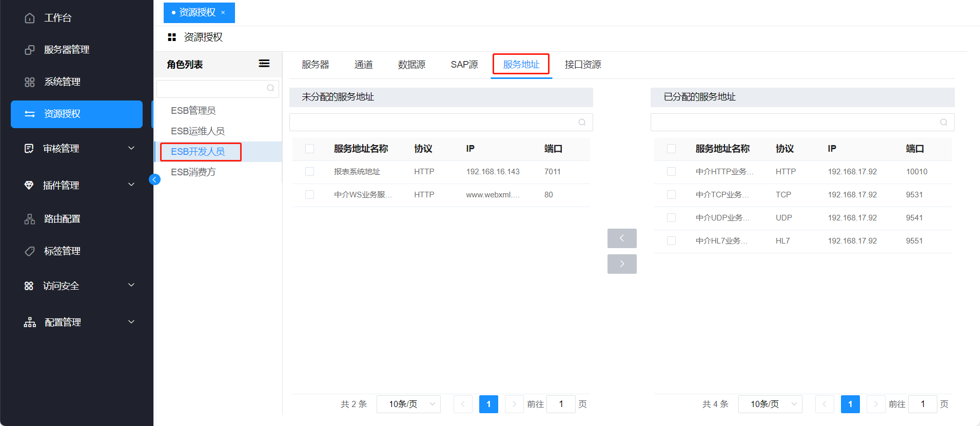Switch to the 服务地址 tab
Image resolution: width=980 pixels, height=426 pixels.
coord(521,65)
